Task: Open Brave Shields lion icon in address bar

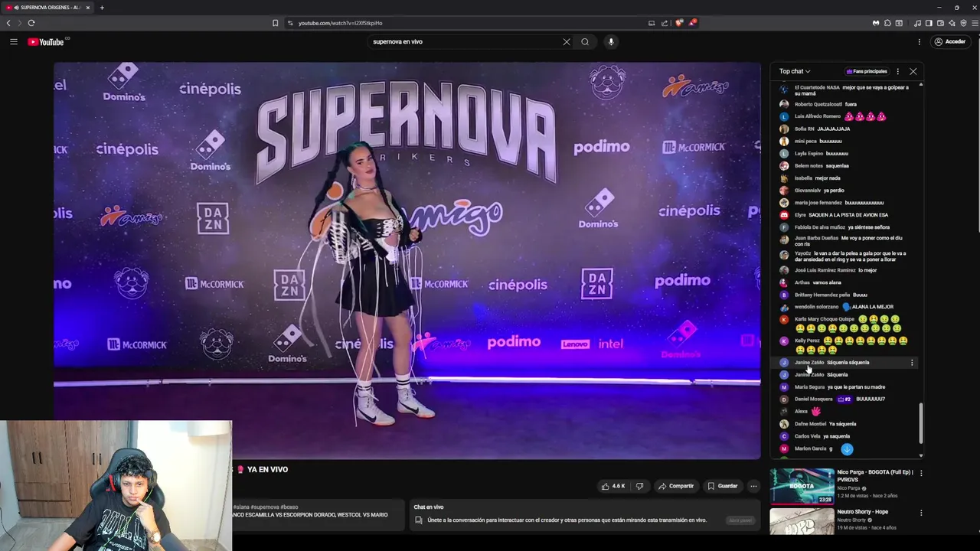Action: [x=678, y=23]
